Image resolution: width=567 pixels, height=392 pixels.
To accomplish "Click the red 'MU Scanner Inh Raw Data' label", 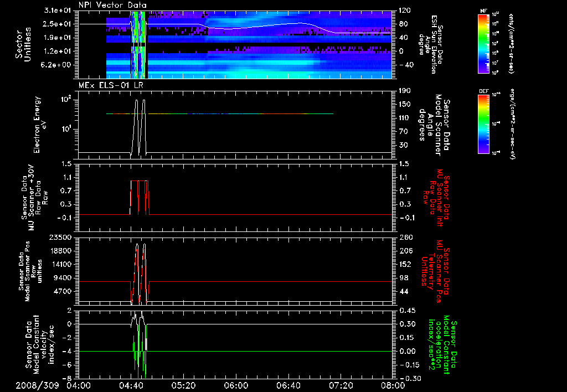I will click(436, 198).
